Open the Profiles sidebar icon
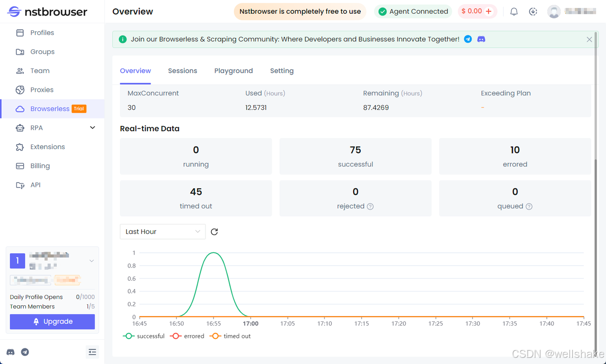Image resolution: width=606 pixels, height=364 pixels. (20, 33)
